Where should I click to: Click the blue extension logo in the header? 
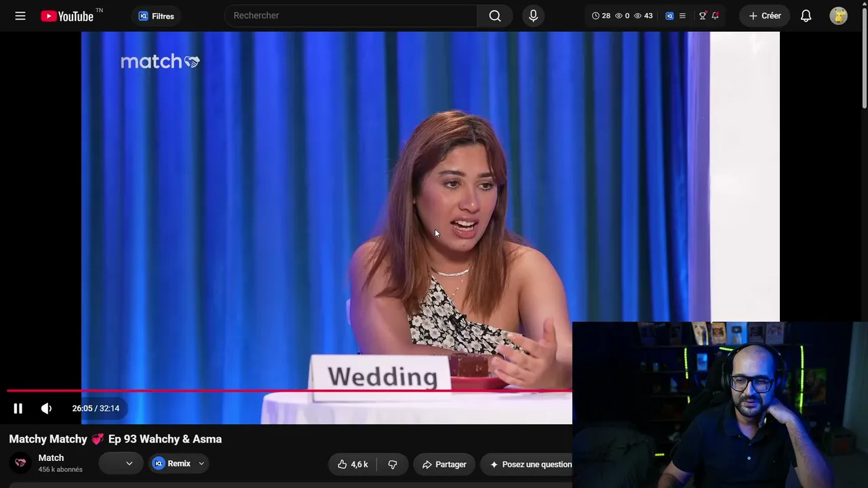669,16
